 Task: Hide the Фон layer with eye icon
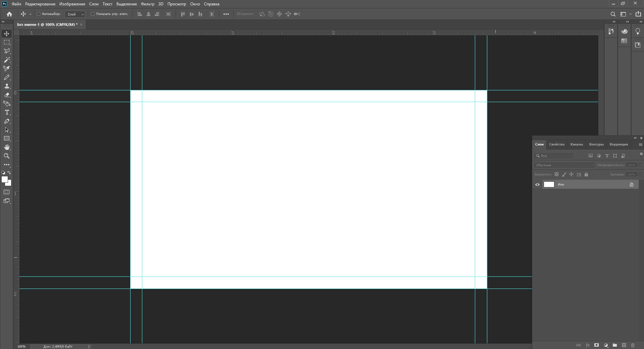(537, 184)
